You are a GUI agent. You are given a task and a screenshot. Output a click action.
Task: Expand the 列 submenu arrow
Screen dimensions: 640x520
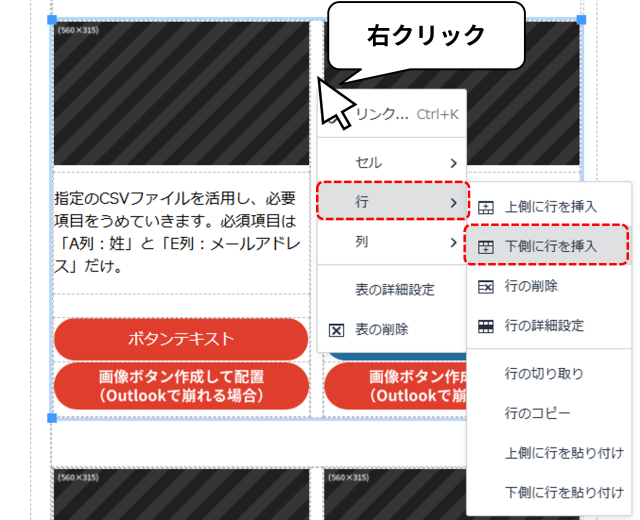coord(453,242)
